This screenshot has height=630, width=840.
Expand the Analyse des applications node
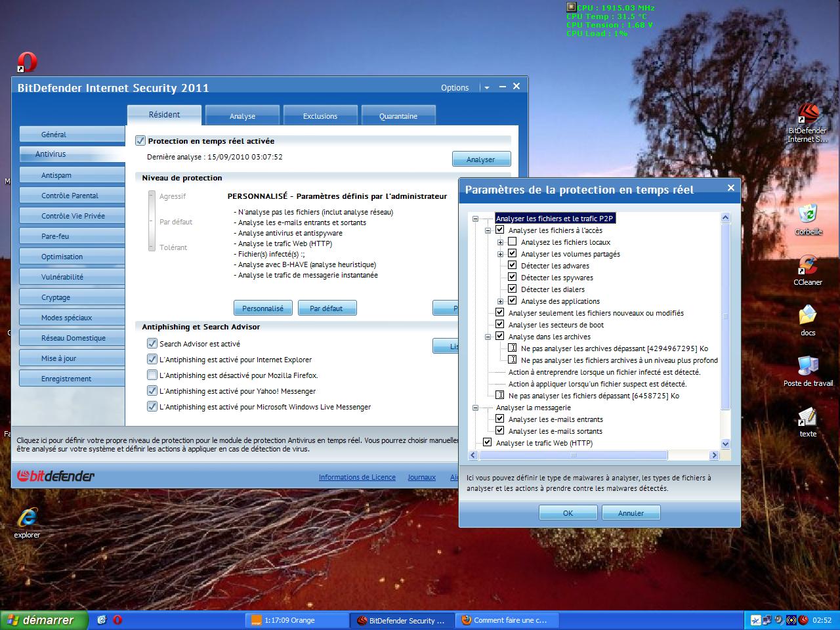500,301
